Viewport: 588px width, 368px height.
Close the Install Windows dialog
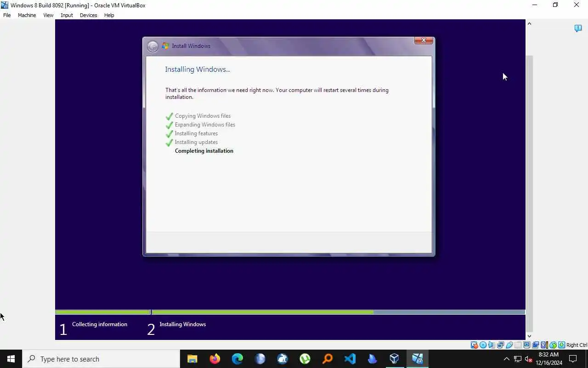(424, 40)
